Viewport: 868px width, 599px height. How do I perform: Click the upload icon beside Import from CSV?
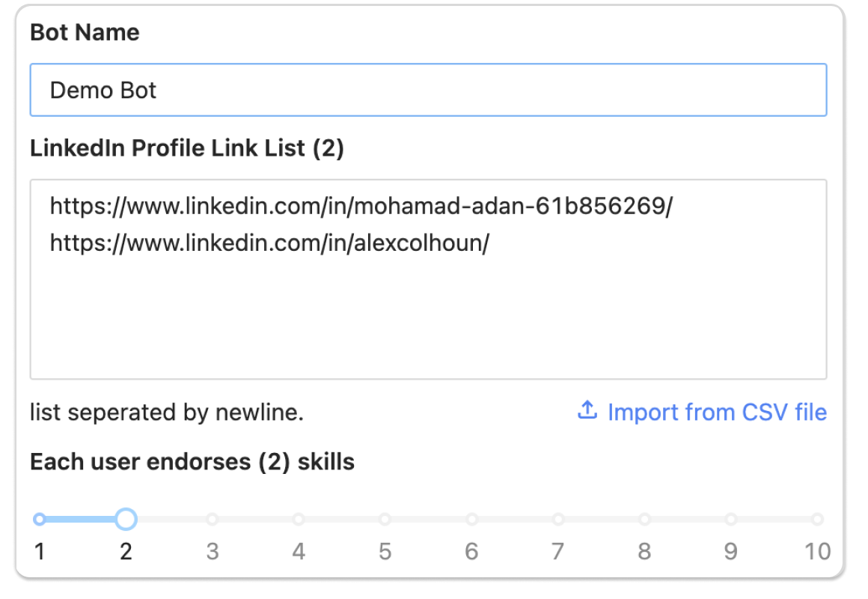click(587, 411)
